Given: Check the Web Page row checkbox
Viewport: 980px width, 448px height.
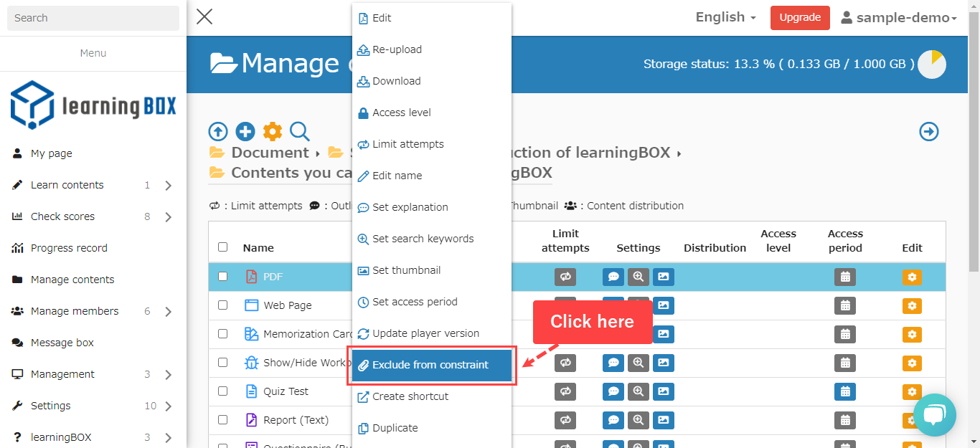Looking at the screenshot, I should tap(222, 305).
